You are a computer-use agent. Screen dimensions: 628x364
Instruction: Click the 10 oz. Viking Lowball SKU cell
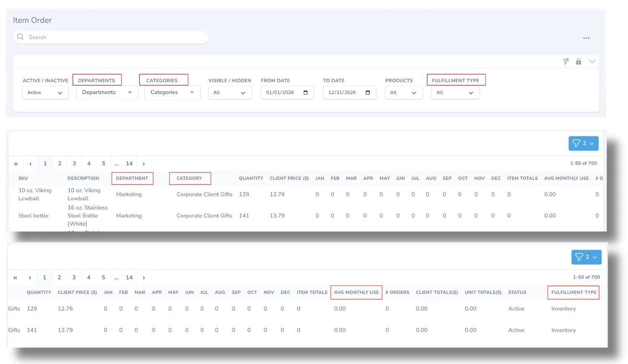point(35,195)
